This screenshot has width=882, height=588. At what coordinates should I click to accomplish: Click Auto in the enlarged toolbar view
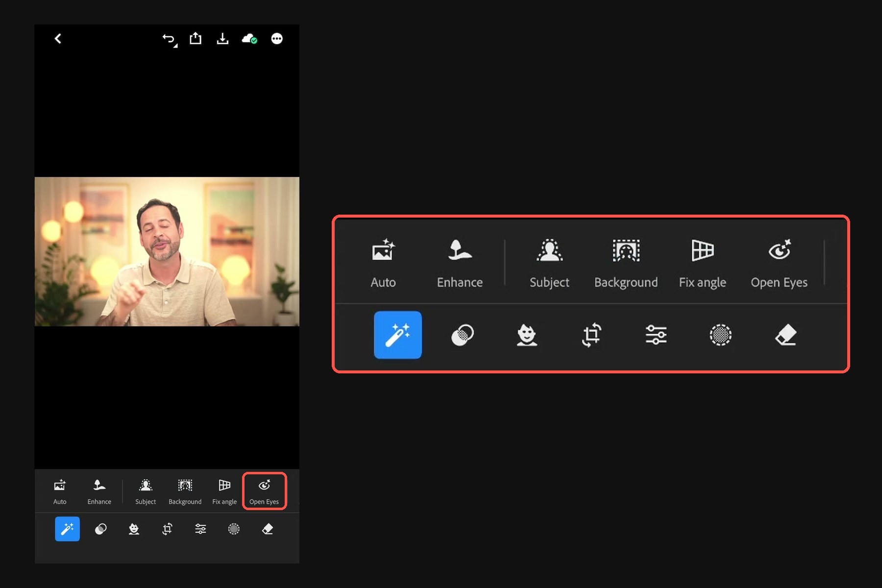click(x=383, y=264)
